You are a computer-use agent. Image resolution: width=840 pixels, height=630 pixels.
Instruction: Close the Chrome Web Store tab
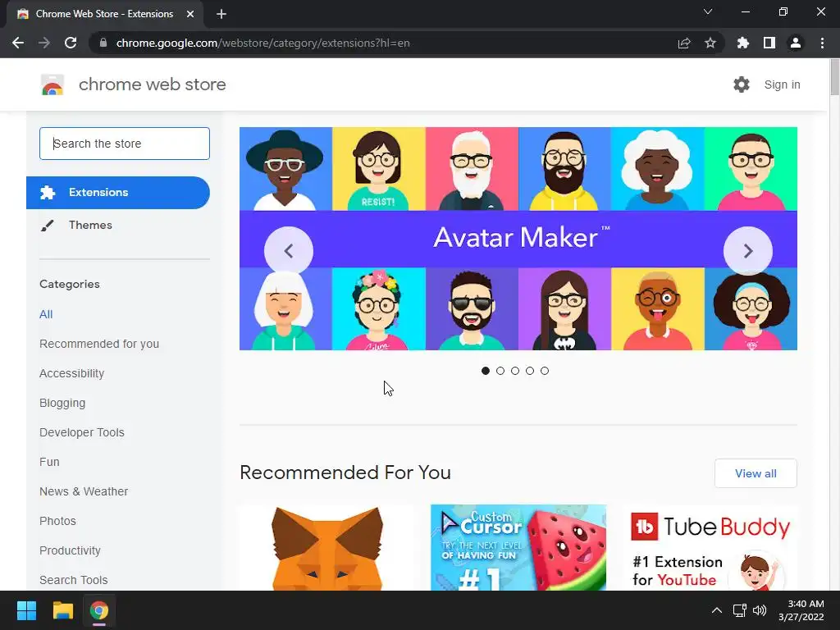190,14
